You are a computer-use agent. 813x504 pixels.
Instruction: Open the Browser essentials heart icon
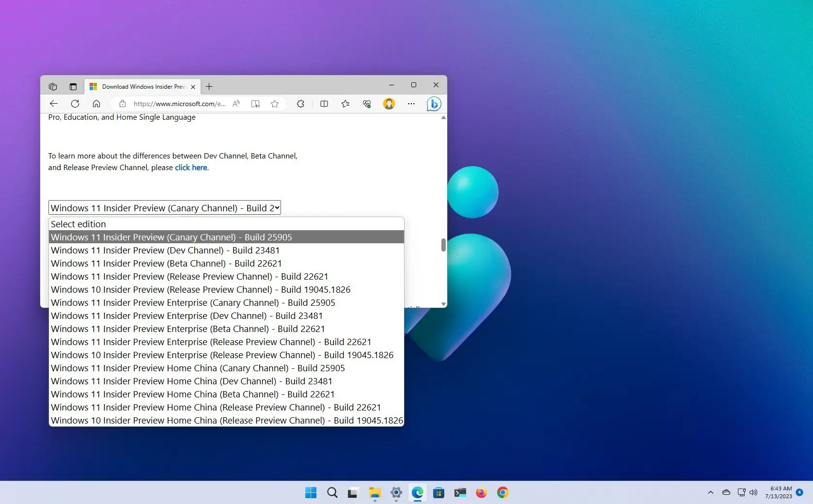coord(367,104)
